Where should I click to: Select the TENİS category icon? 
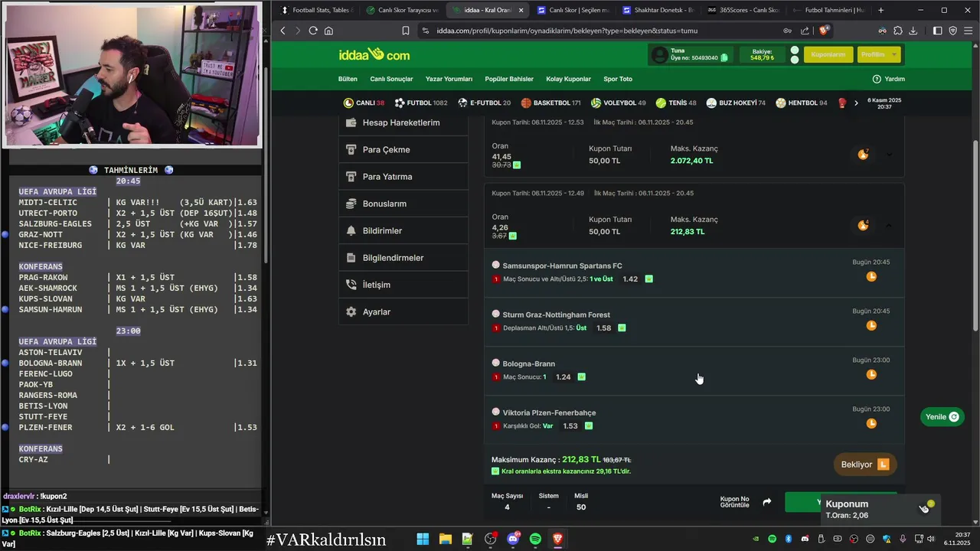point(661,103)
